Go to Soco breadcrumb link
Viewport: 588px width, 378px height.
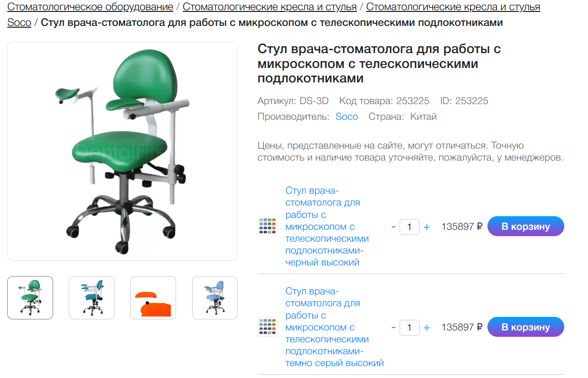19,23
